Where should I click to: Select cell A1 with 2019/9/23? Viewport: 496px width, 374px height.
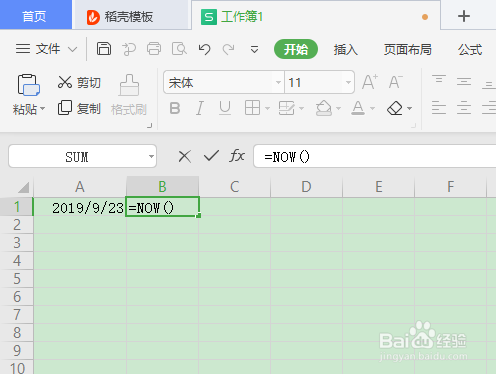pos(79,207)
